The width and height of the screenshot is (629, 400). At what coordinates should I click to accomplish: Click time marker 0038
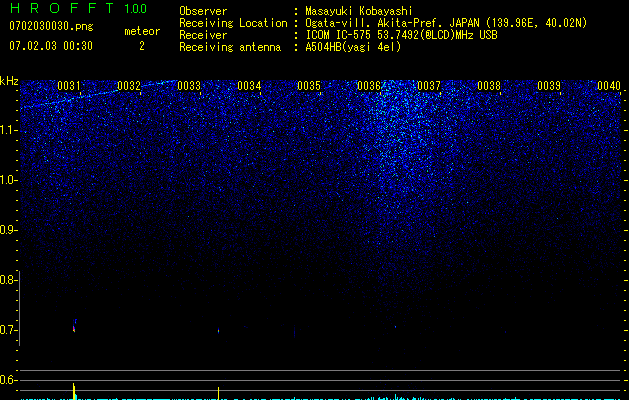(489, 86)
